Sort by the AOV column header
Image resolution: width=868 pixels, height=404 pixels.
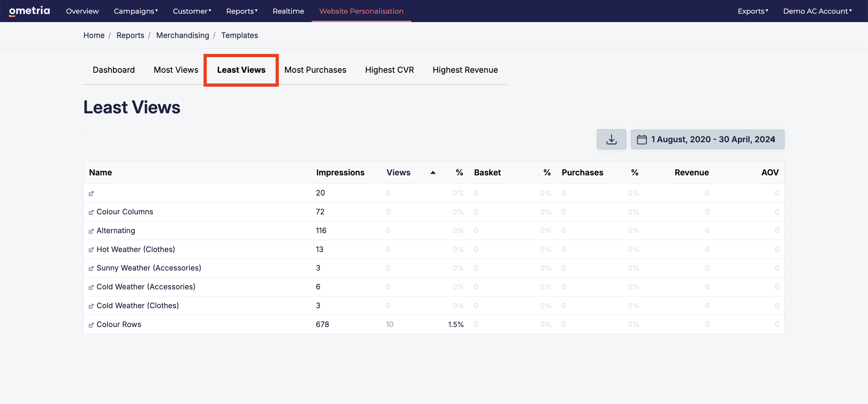pyautogui.click(x=770, y=173)
